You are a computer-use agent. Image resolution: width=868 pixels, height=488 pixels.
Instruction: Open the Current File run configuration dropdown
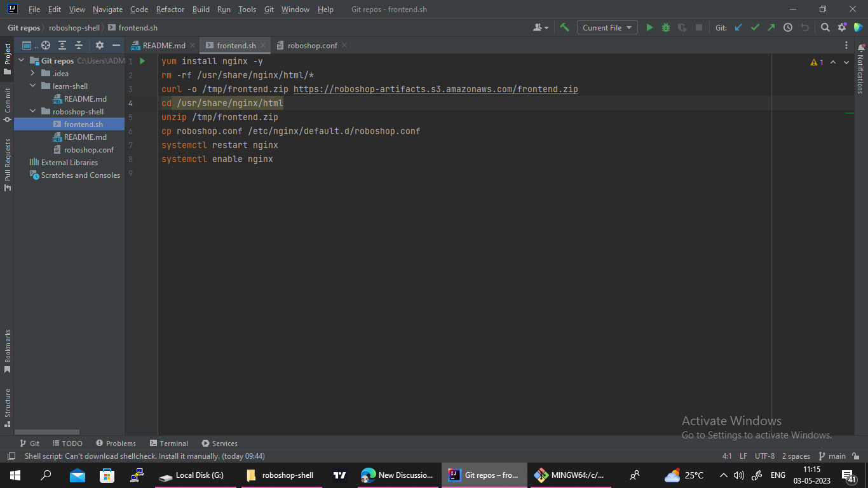click(x=607, y=27)
